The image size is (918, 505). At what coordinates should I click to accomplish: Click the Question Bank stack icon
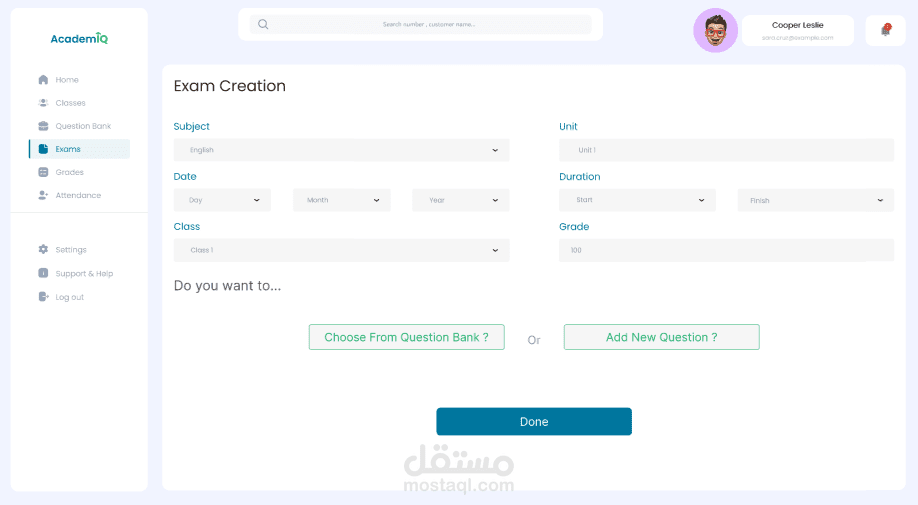point(43,126)
